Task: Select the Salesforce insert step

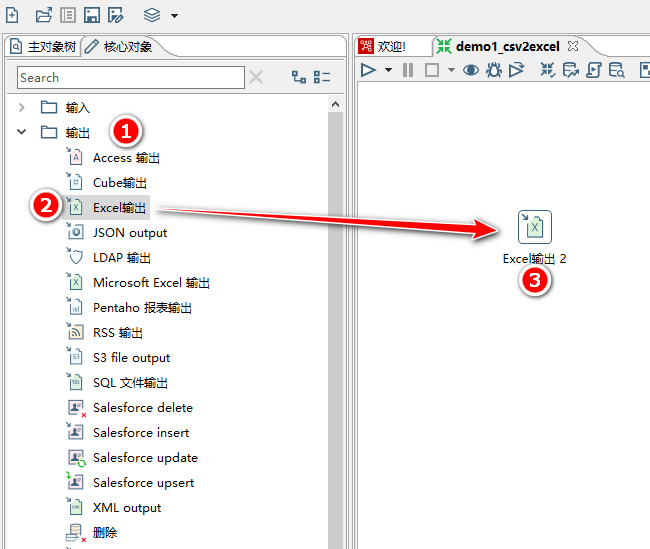Action: tap(141, 432)
